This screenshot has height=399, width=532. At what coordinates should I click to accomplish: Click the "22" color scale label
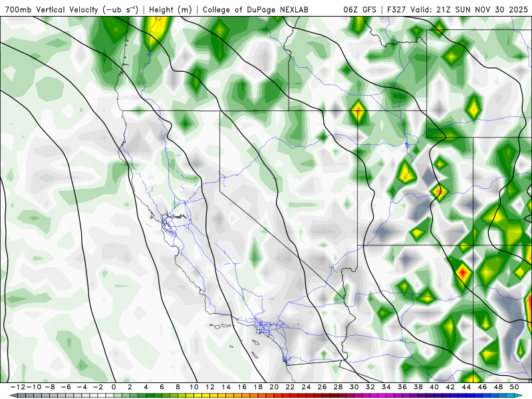point(290,387)
